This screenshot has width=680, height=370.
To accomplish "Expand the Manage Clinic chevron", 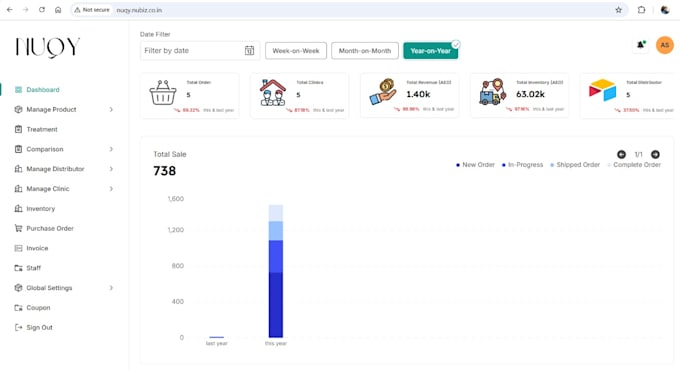I will click(111, 189).
